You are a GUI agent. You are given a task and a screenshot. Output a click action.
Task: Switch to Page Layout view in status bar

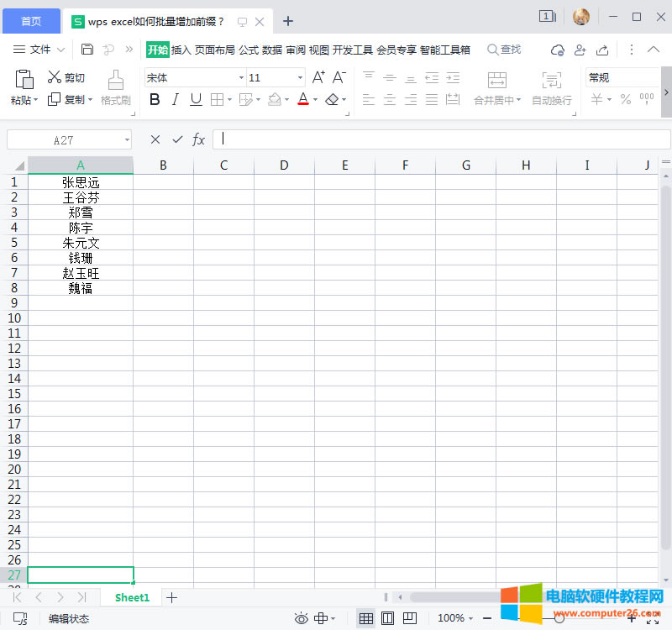390,617
